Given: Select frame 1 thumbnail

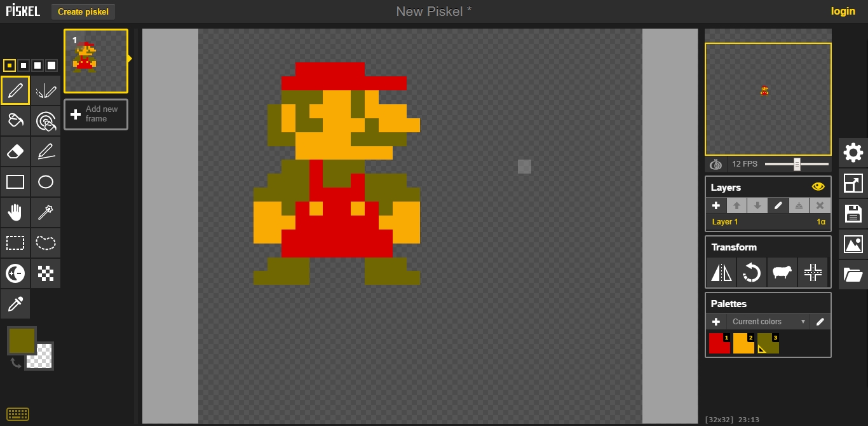Looking at the screenshot, I should point(96,61).
